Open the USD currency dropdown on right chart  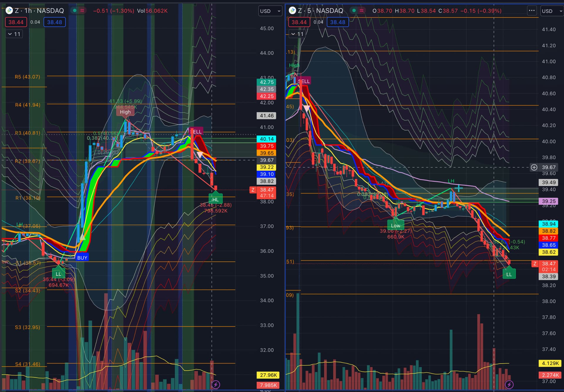tap(552, 11)
